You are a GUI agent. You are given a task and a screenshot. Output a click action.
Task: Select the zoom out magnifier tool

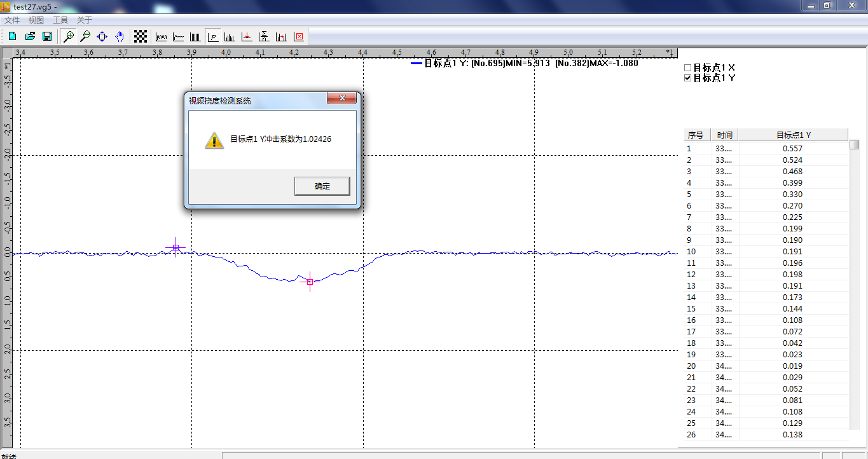85,36
